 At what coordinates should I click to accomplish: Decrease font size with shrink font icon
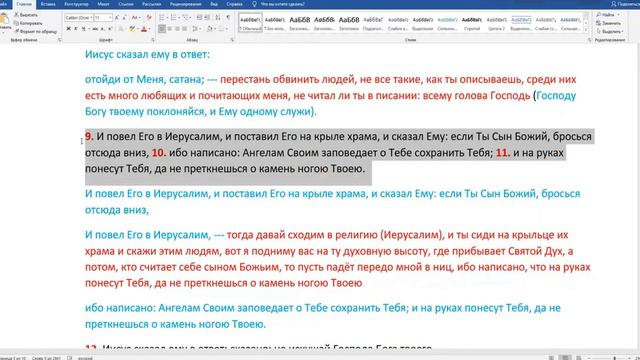124,18
